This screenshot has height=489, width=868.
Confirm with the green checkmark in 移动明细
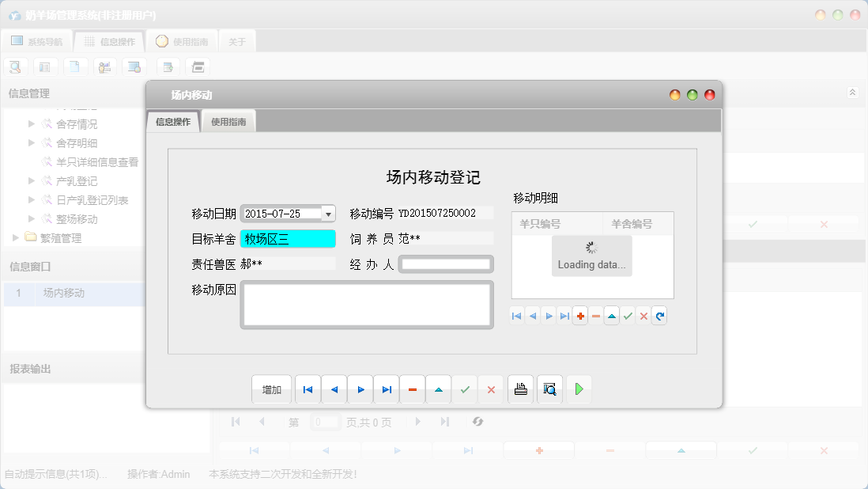[627, 315]
